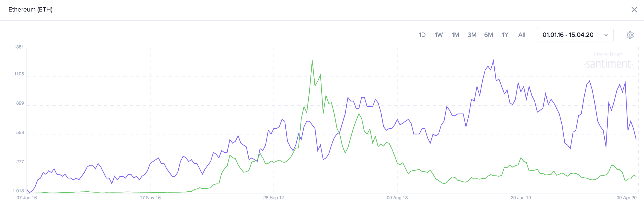Choose the 1M time range

(455, 35)
